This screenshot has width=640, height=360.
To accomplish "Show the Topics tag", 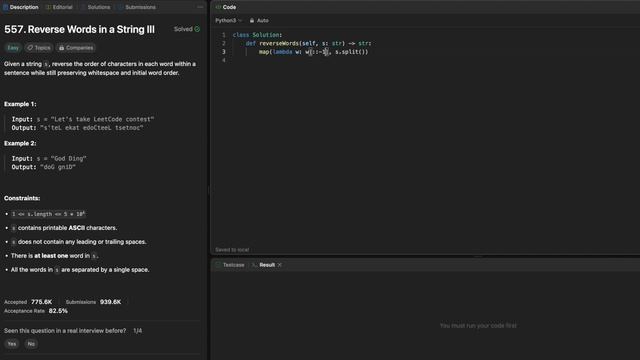I will tap(39, 48).
